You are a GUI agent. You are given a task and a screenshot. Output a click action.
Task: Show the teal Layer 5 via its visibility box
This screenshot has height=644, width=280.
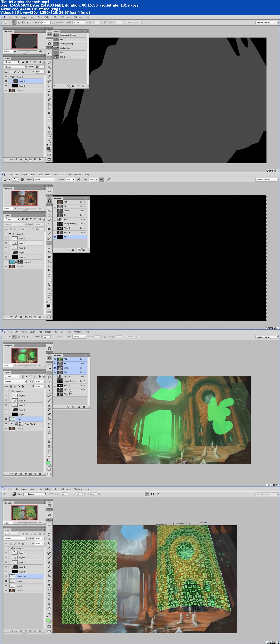[6, 262]
